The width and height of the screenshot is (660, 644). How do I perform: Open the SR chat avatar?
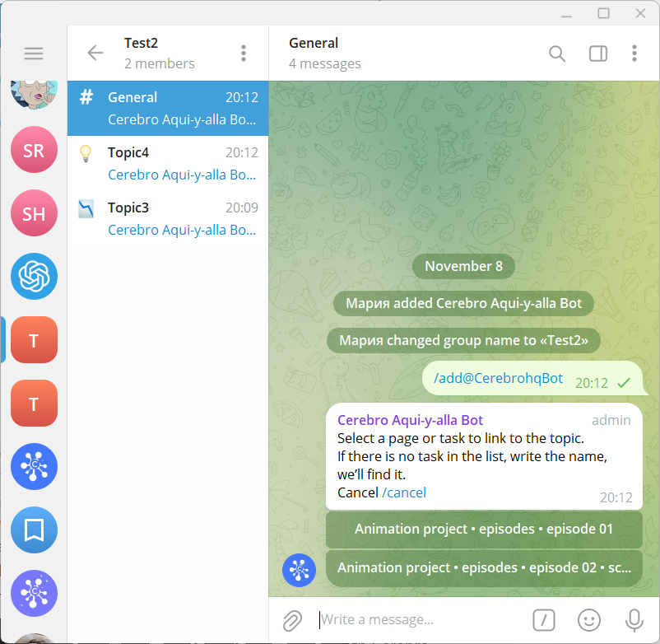pos(34,150)
